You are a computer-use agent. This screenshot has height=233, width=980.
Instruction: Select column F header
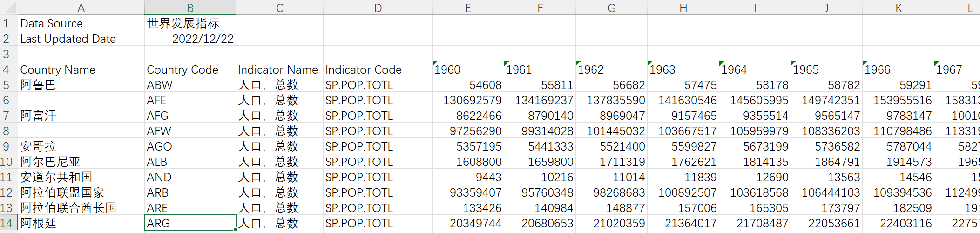coord(540,7)
